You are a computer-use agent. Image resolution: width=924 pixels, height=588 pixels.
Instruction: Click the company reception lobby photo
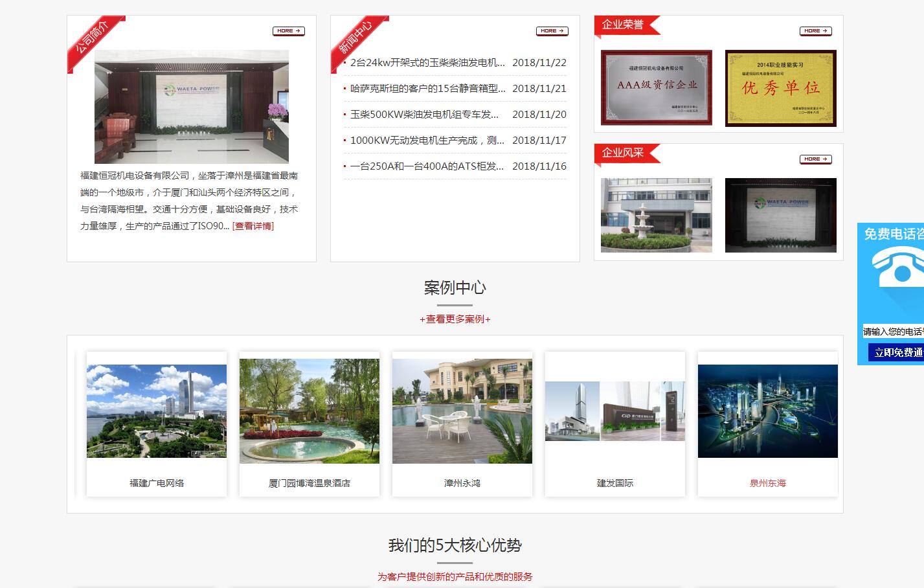pos(191,106)
